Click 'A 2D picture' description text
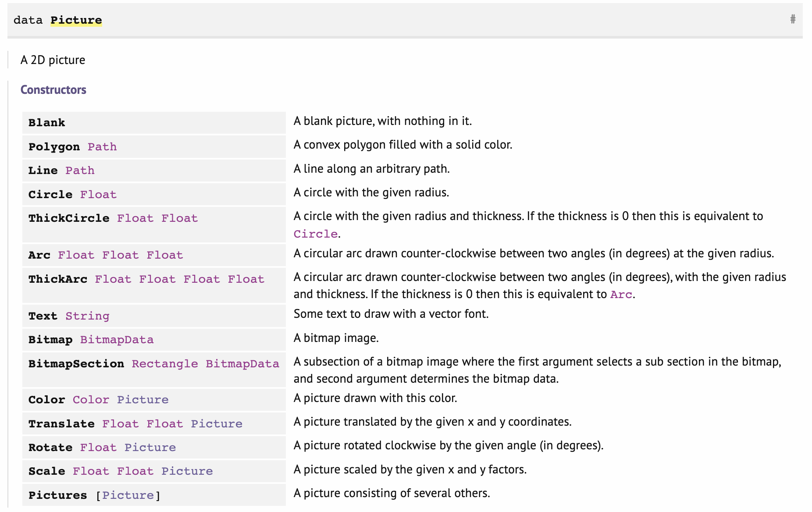Viewport: 812px width, 512px height. click(53, 60)
